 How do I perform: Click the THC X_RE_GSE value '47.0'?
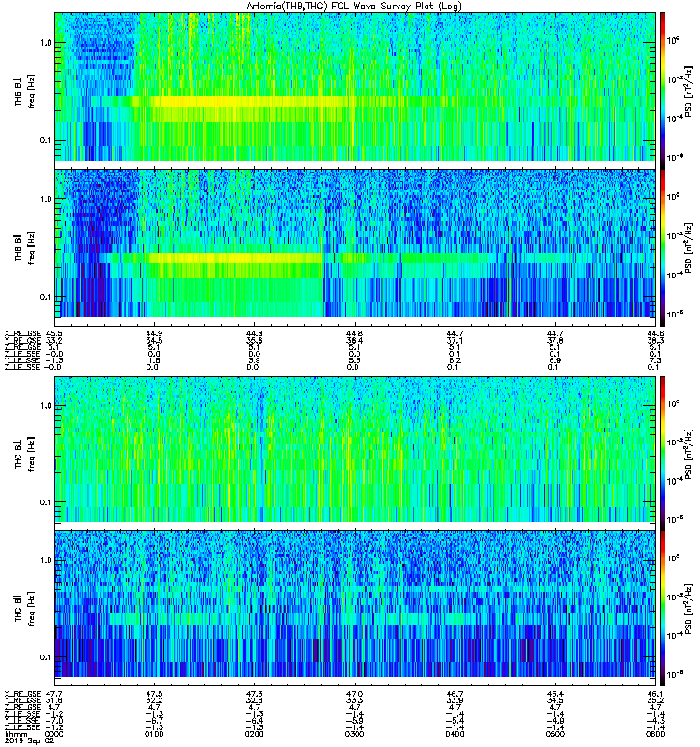(x=355, y=694)
